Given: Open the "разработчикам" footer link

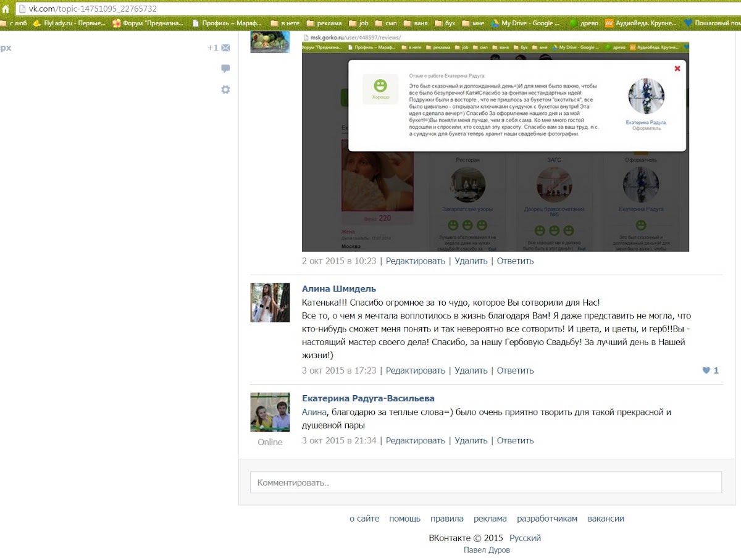Looking at the screenshot, I should [547, 519].
